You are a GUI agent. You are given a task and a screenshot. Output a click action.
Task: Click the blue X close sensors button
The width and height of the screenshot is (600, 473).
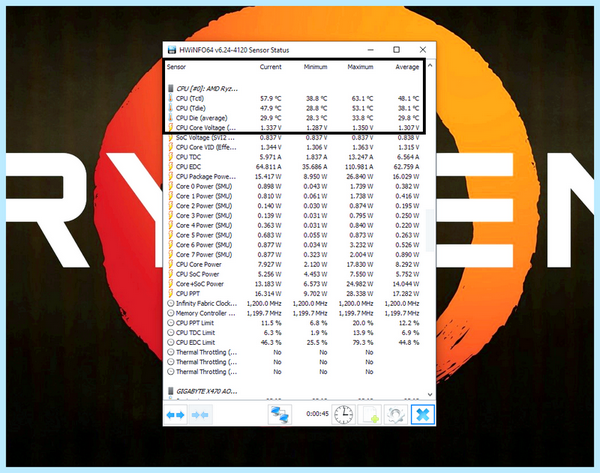[423, 415]
